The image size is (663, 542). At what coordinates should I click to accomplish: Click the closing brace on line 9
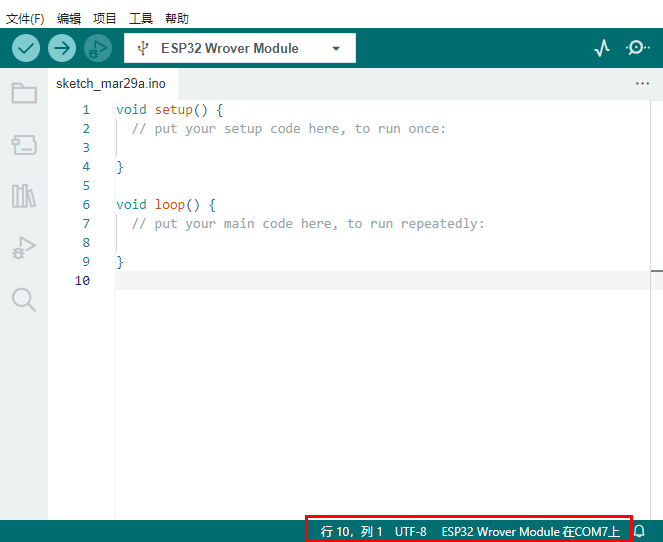(x=120, y=262)
